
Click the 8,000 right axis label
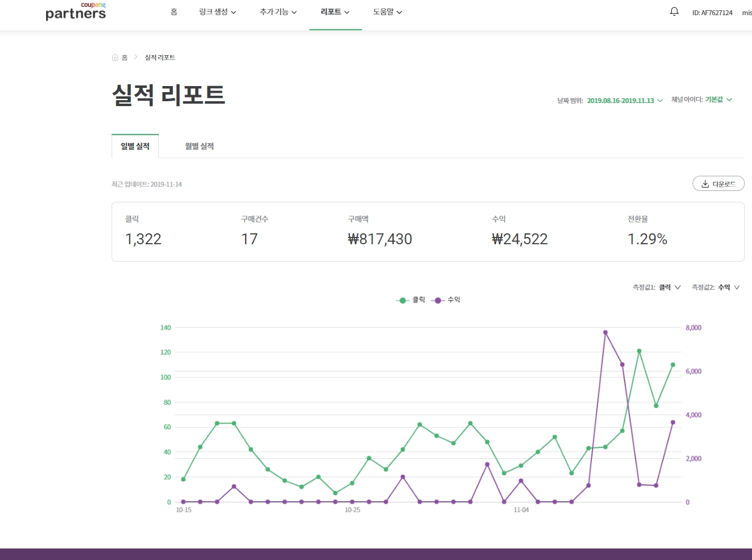(x=693, y=328)
